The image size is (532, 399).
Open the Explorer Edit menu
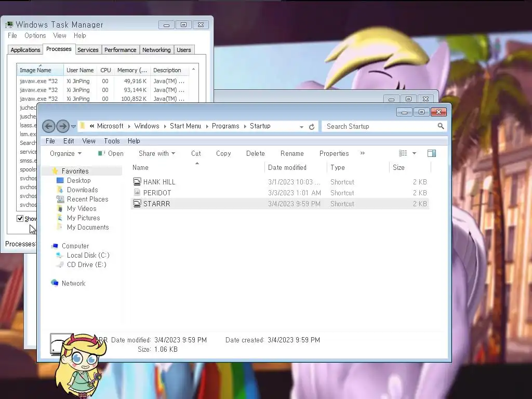click(x=69, y=141)
